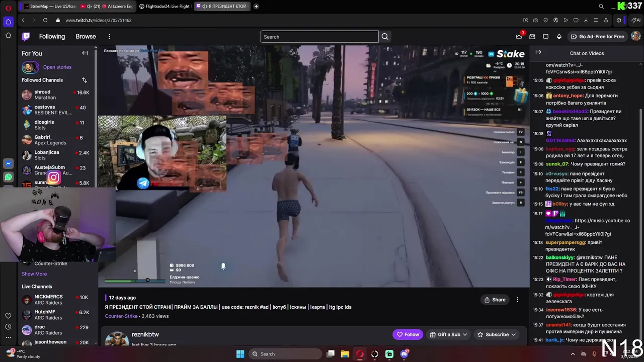Image resolution: width=644 pixels, height=362 pixels.
Task: Select the Я ПРЕЗИДЕНТ ЕТОЙ tab
Action: click(222, 6)
